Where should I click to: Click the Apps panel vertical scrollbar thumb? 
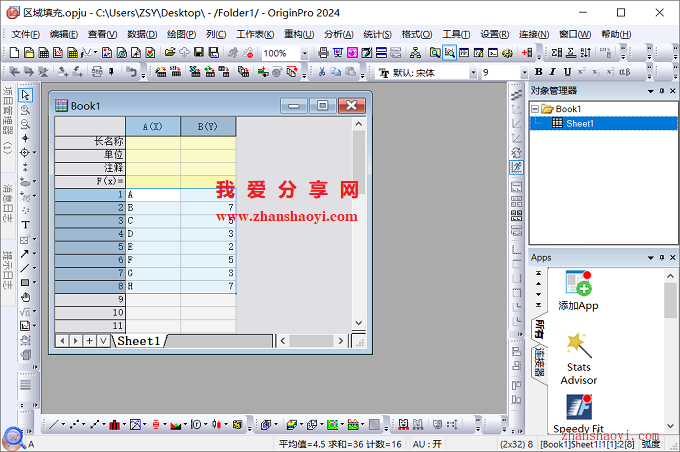670,300
